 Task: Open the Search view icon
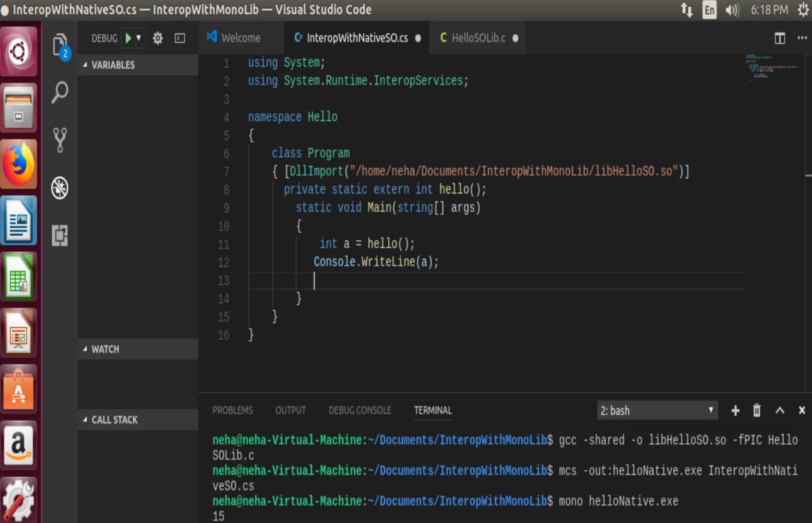point(60,92)
